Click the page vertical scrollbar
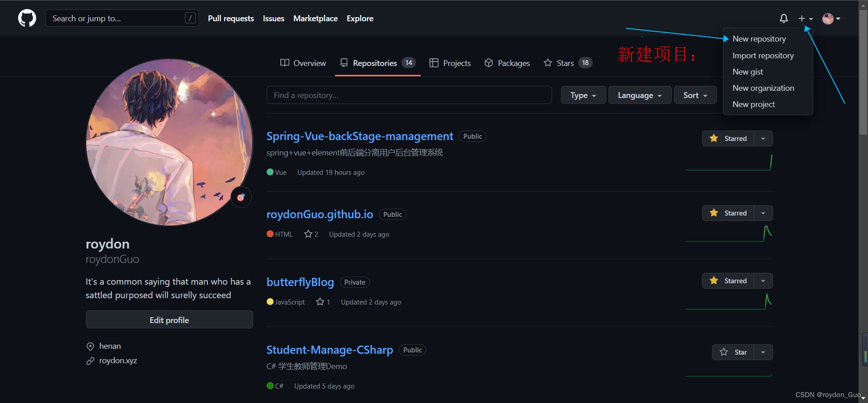The width and height of the screenshot is (868, 403). [x=863, y=72]
